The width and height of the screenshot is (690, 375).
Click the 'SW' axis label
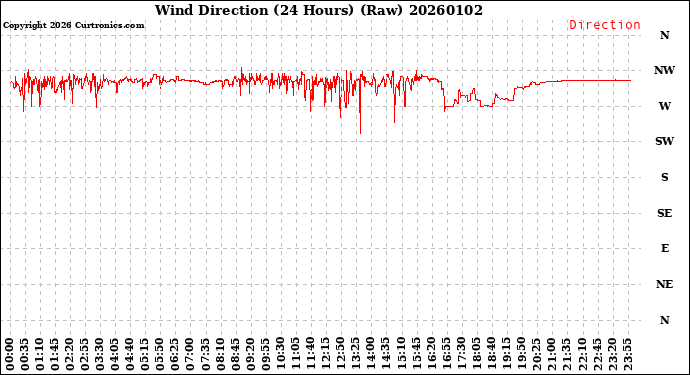[x=664, y=141]
